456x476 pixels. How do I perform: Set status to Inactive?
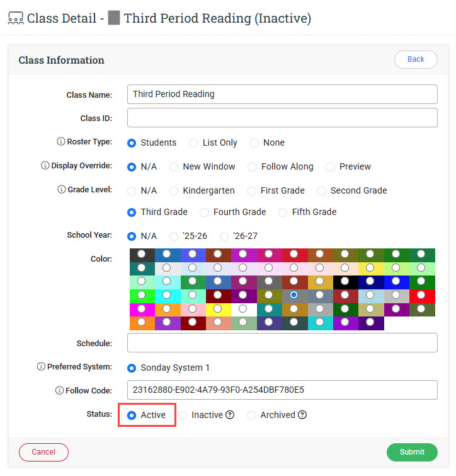[x=183, y=415]
